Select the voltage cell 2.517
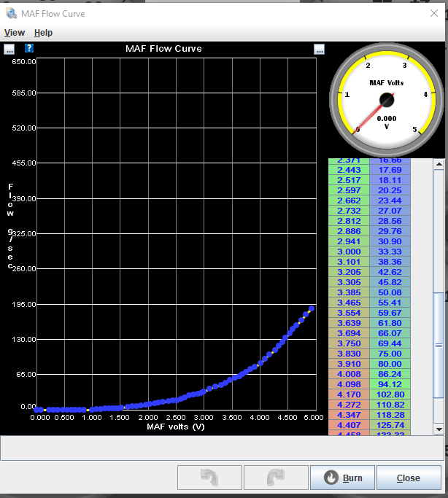Image resolution: width=448 pixels, height=498 pixels. 349,180
